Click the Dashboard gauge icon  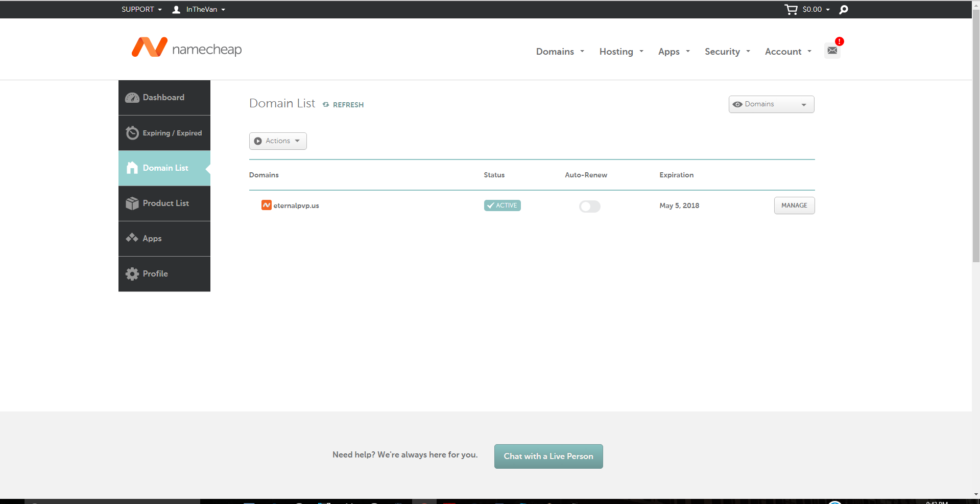(x=132, y=98)
